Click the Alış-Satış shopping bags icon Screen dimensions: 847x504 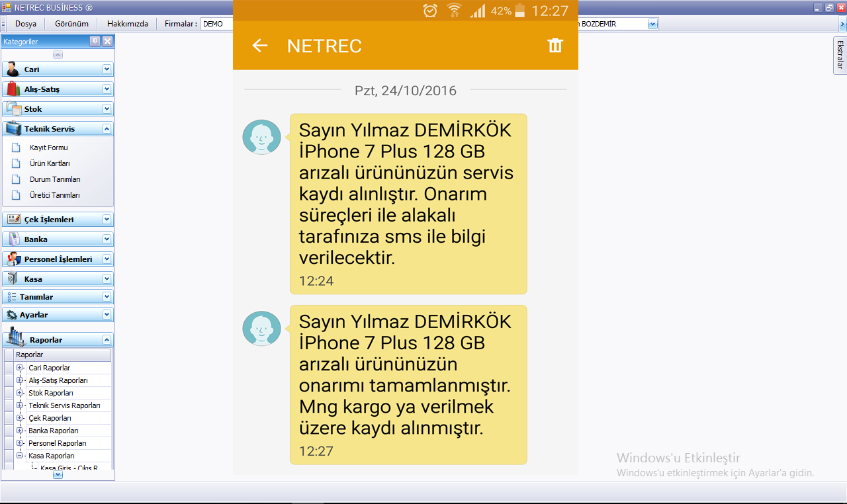pos(13,89)
